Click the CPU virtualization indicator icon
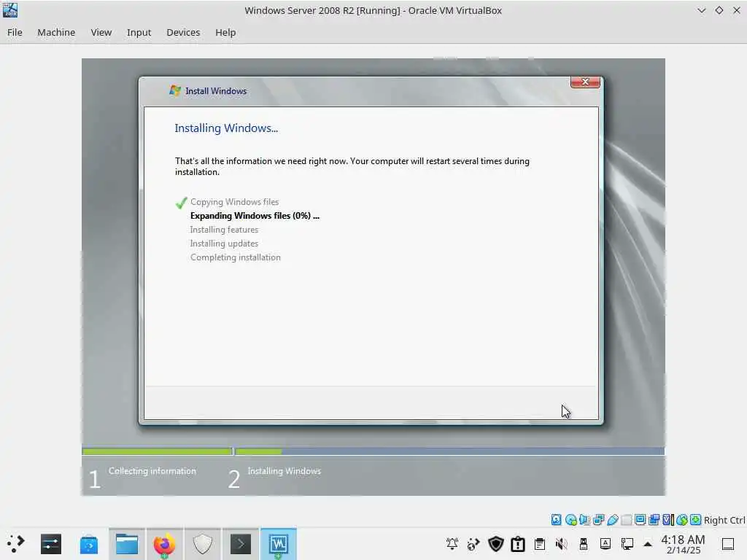 (x=668, y=519)
